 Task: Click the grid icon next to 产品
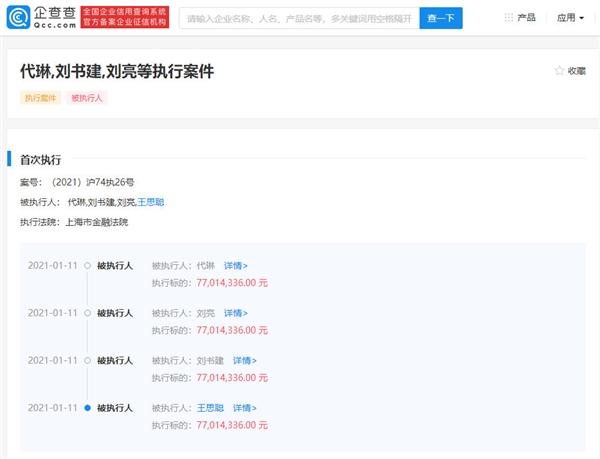click(508, 18)
